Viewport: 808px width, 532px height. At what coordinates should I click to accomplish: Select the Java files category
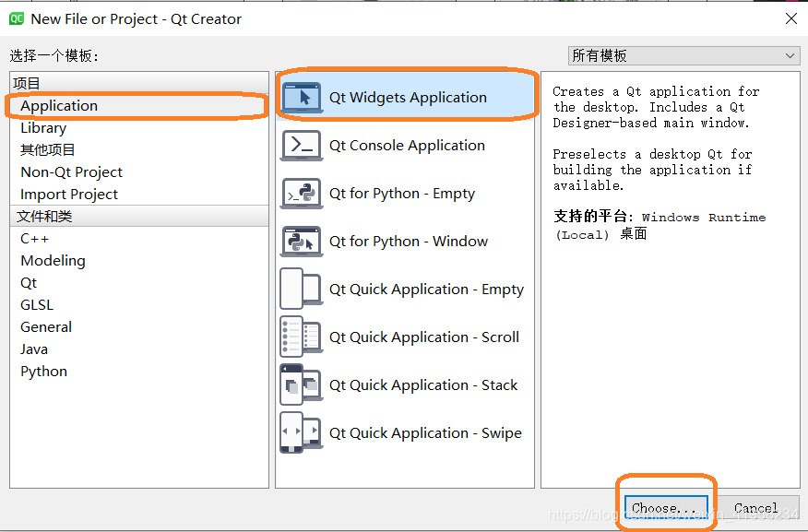pyautogui.click(x=139, y=349)
